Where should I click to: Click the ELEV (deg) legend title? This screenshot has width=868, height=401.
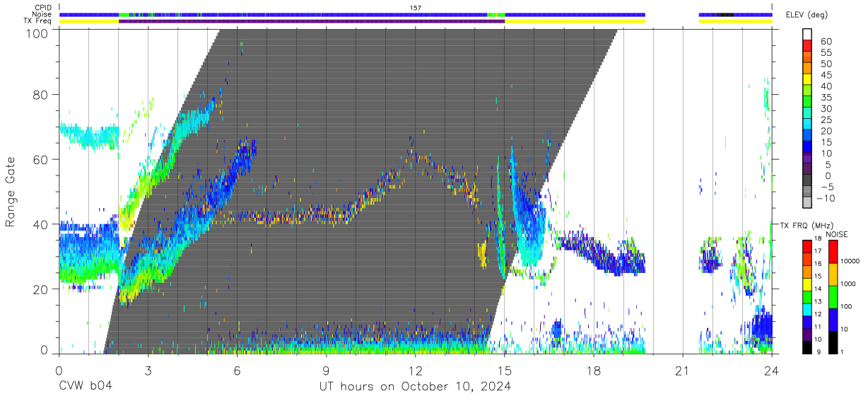[x=807, y=14]
